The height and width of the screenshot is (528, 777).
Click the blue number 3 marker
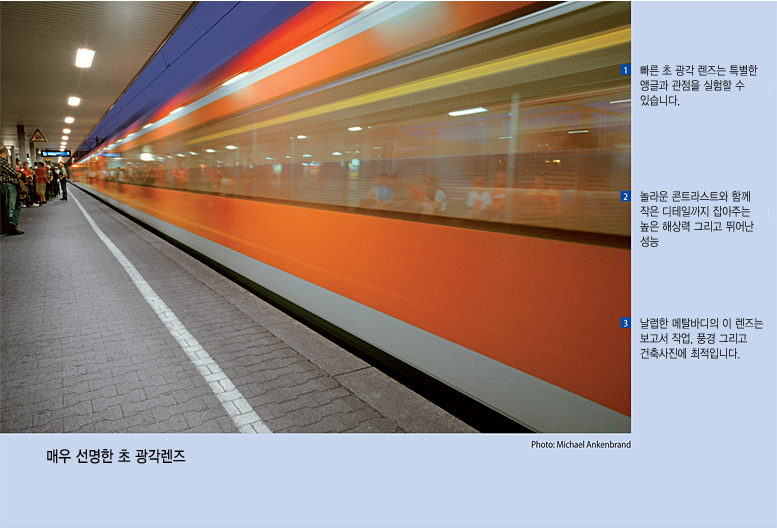(625, 323)
